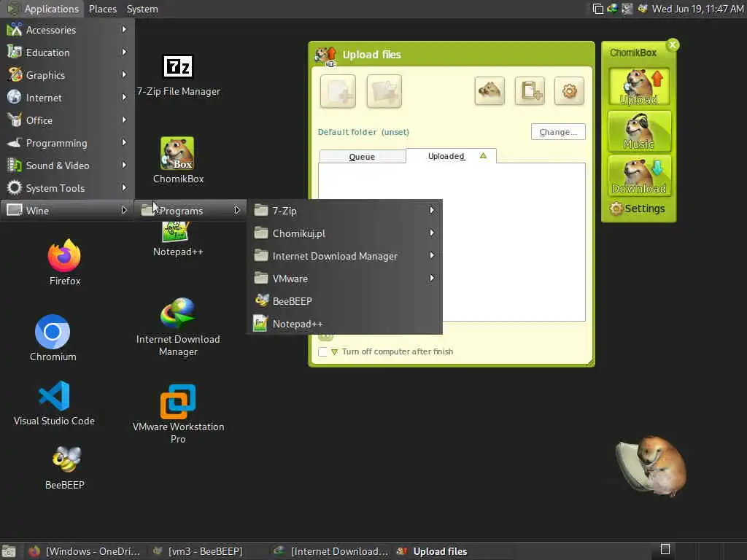
Task: Click the add file button in Upload files
Action: coord(338,91)
